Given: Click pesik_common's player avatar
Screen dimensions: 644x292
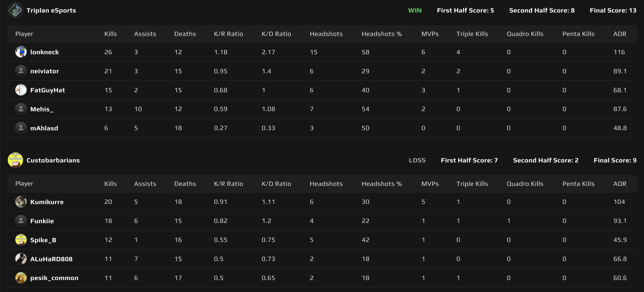Looking at the screenshot, I should (x=21, y=278).
